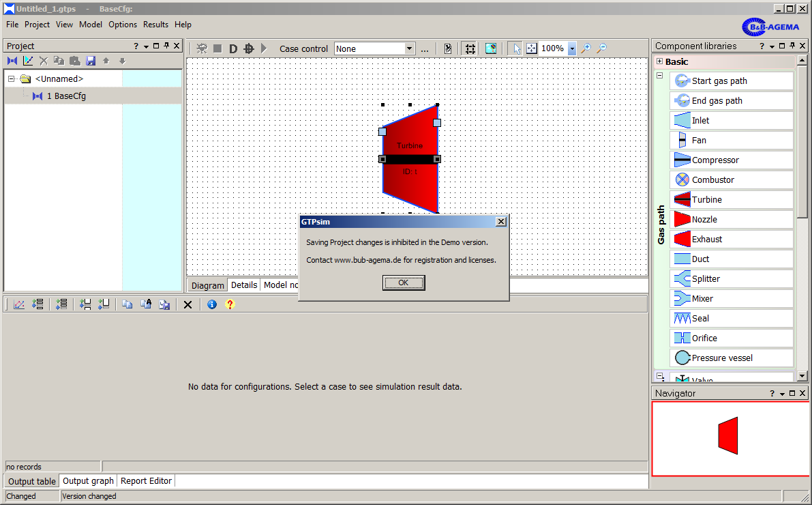Image resolution: width=812 pixels, height=505 pixels.
Task: Click the copy icon in output toolbar
Action: pos(127,304)
